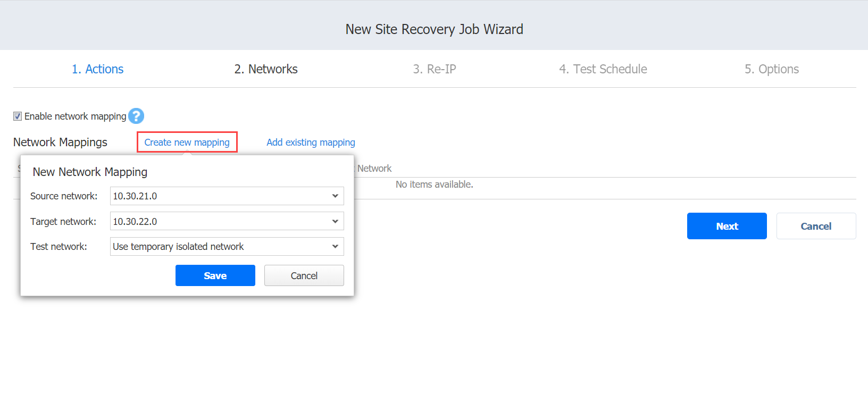Click Add existing mapping link
The image size is (868, 394).
point(311,142)
